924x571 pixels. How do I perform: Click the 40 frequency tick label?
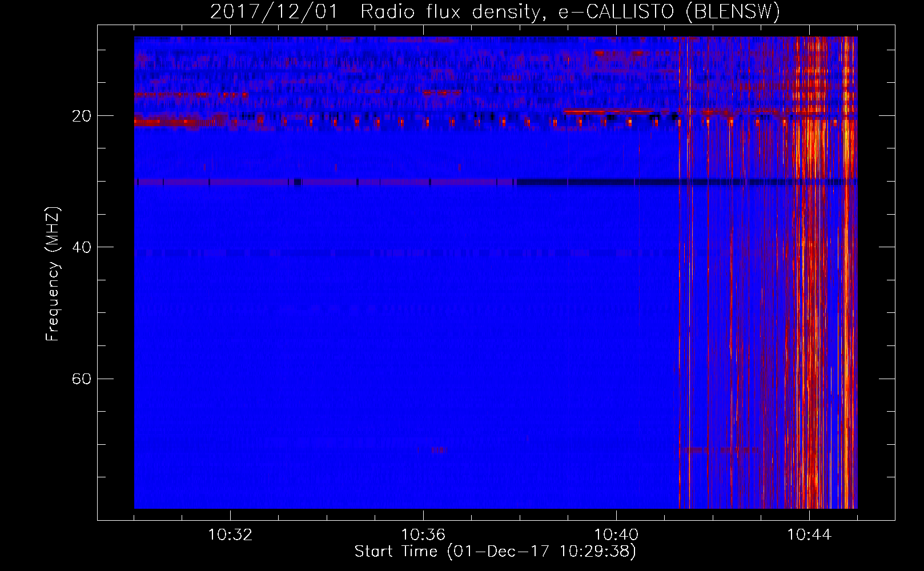pyautogui.click(x=82, y=247)
